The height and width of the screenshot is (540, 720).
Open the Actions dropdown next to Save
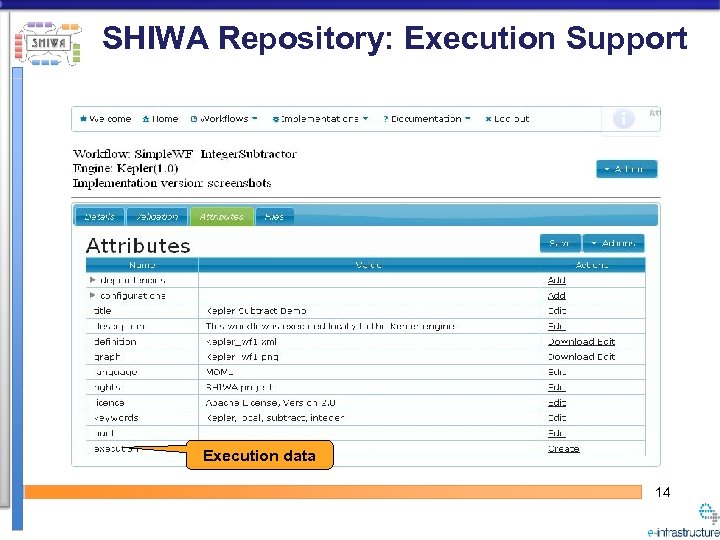[x=613, y=243]
